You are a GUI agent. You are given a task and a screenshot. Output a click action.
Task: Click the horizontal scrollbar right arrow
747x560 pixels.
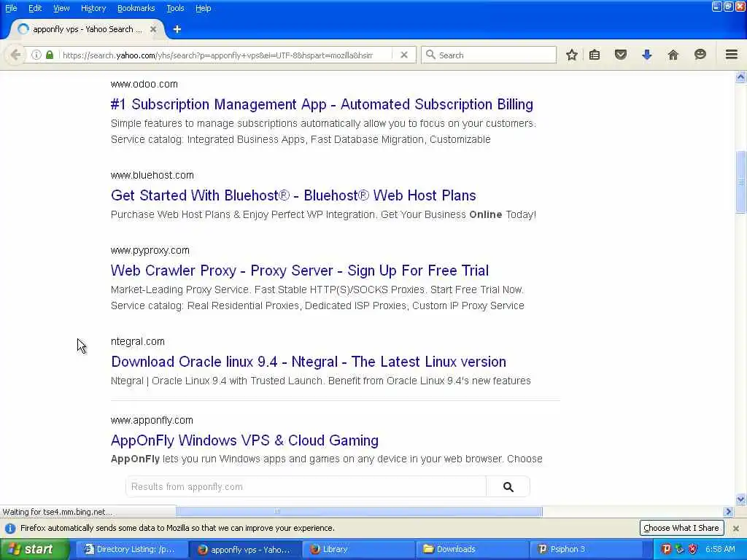click(728, 511)
